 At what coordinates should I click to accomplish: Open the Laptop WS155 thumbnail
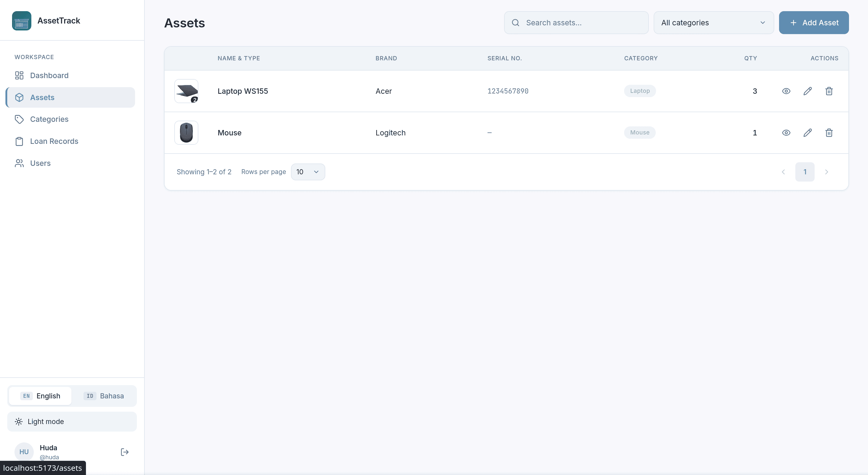186,91
